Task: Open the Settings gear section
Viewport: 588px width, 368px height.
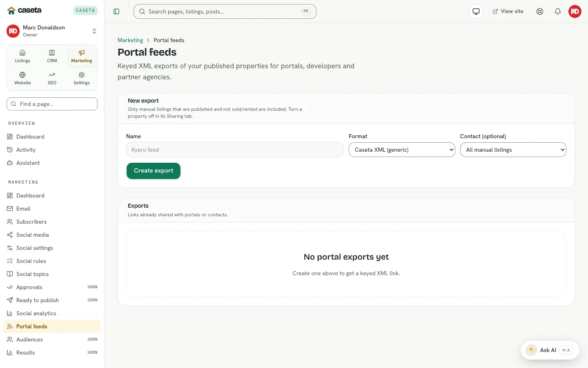Action: click(82, 78)
